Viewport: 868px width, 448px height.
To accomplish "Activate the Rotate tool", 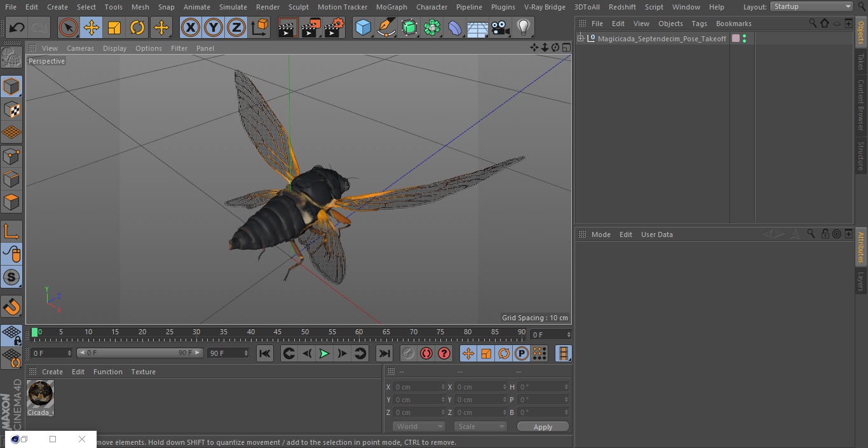I will click(x=137, y=27).
